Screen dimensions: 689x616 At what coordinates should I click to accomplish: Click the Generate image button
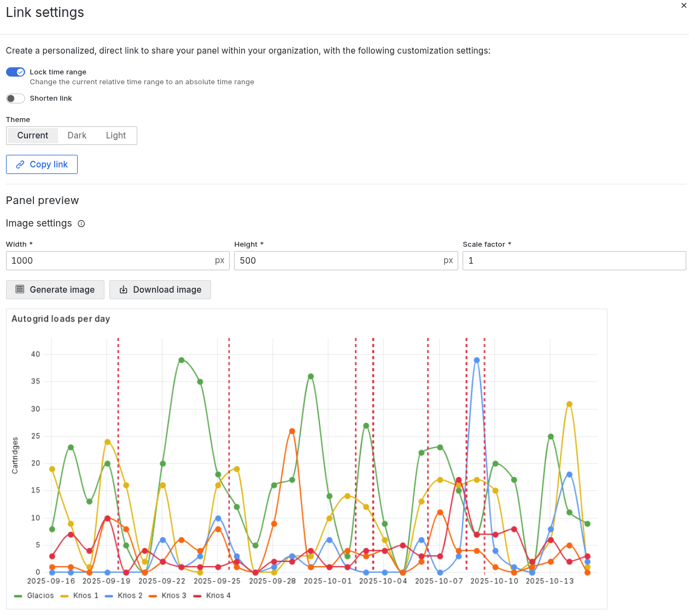[55, 290]
